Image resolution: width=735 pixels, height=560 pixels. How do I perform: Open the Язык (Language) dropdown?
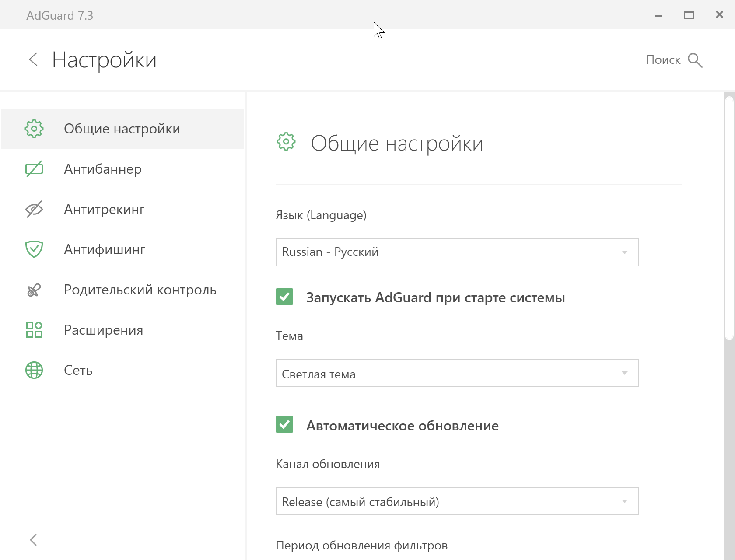tap(457, 252)
